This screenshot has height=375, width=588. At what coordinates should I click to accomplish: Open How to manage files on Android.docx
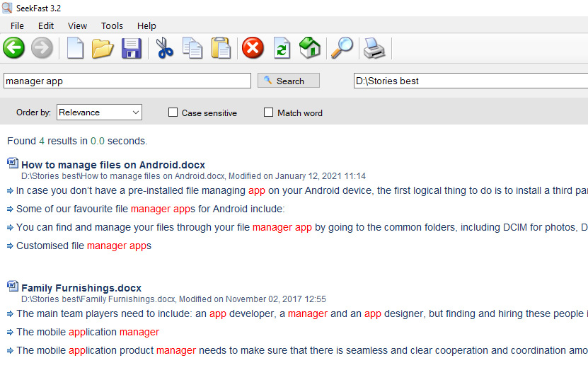click(x=113, y=165)
